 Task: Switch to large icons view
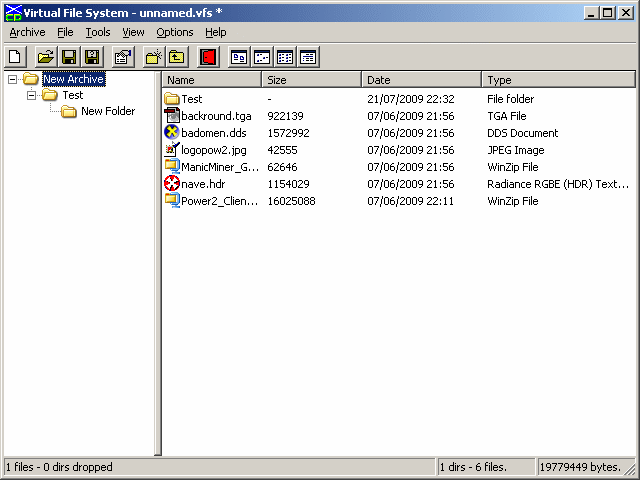239,57
